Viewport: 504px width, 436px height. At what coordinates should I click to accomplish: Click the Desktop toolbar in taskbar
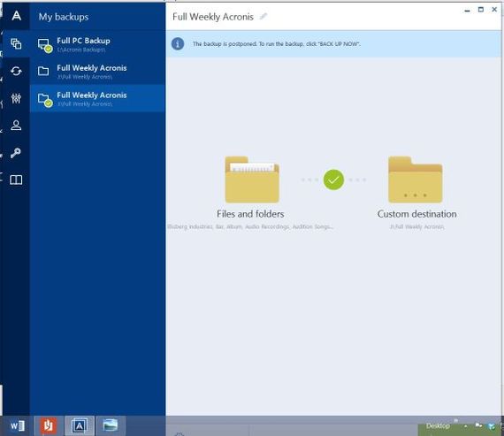click(x=438, y=425)
